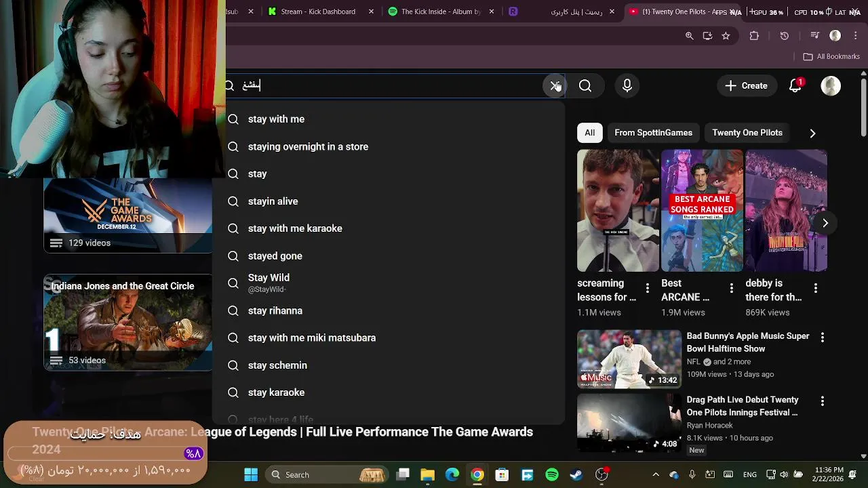Open Chrome three-dot menu

tap(854, 36)
